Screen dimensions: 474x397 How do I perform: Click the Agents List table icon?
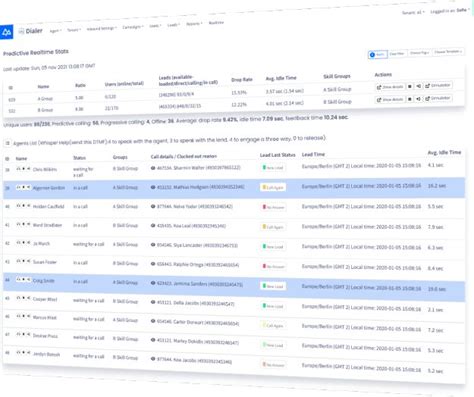[7, 143]
